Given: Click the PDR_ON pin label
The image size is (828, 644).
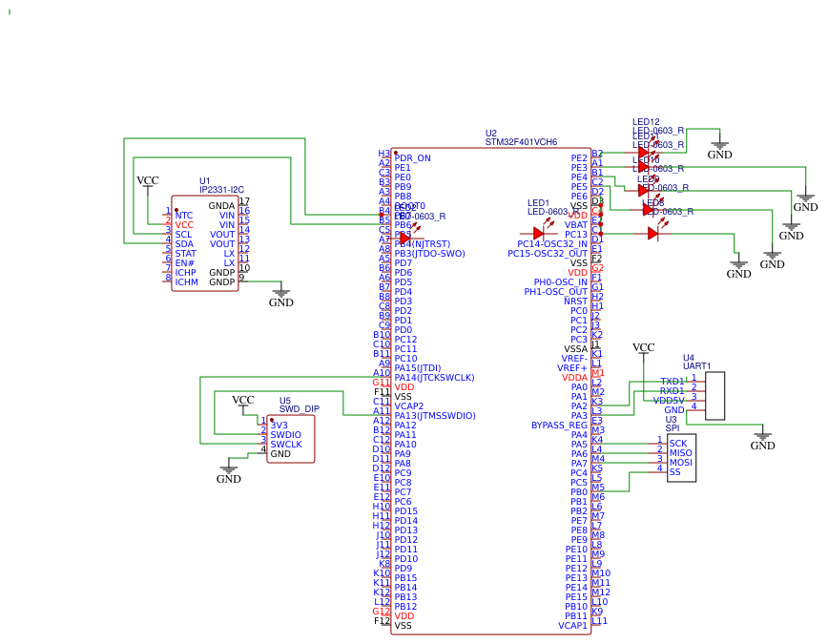Looking at the screenshot, I should (412, 158).
